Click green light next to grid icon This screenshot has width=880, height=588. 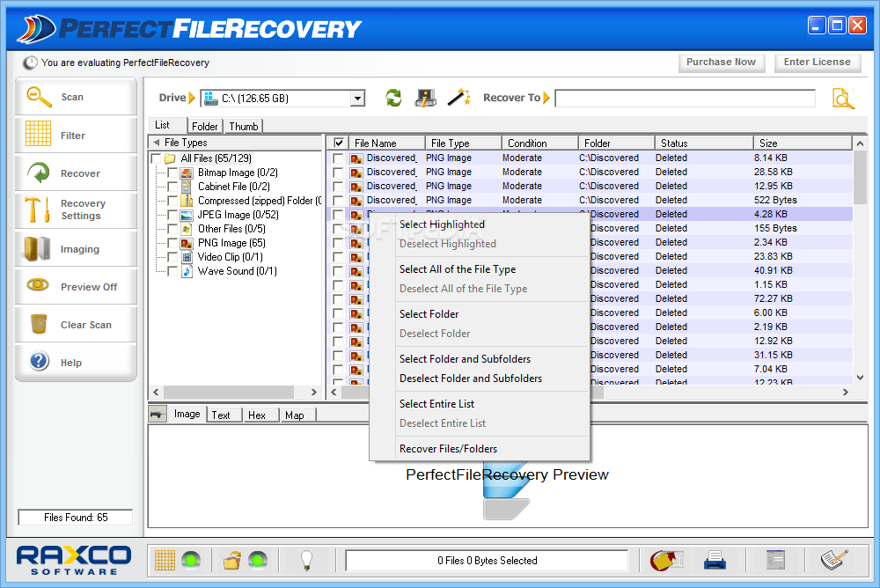(191, 560)
